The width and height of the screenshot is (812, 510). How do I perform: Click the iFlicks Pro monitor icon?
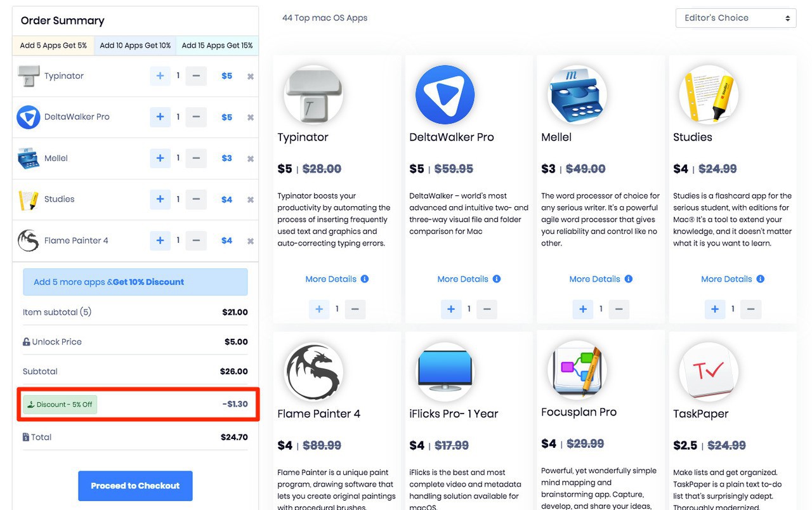coord(445,371)
